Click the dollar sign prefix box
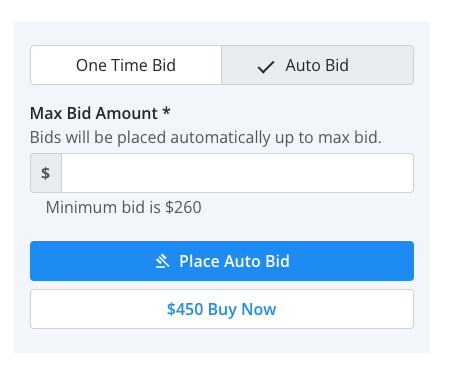Viewport: 450px width, 367px height. (x=46, y=173)
